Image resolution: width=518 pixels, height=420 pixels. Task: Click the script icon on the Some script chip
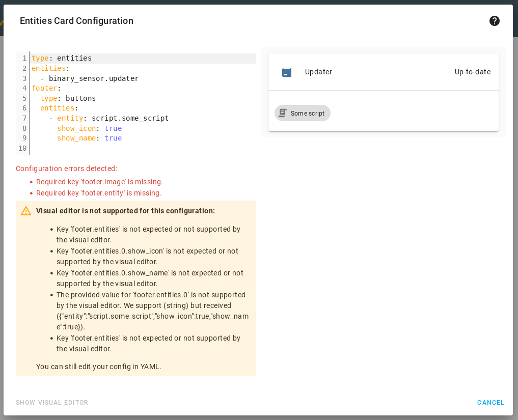282,113
